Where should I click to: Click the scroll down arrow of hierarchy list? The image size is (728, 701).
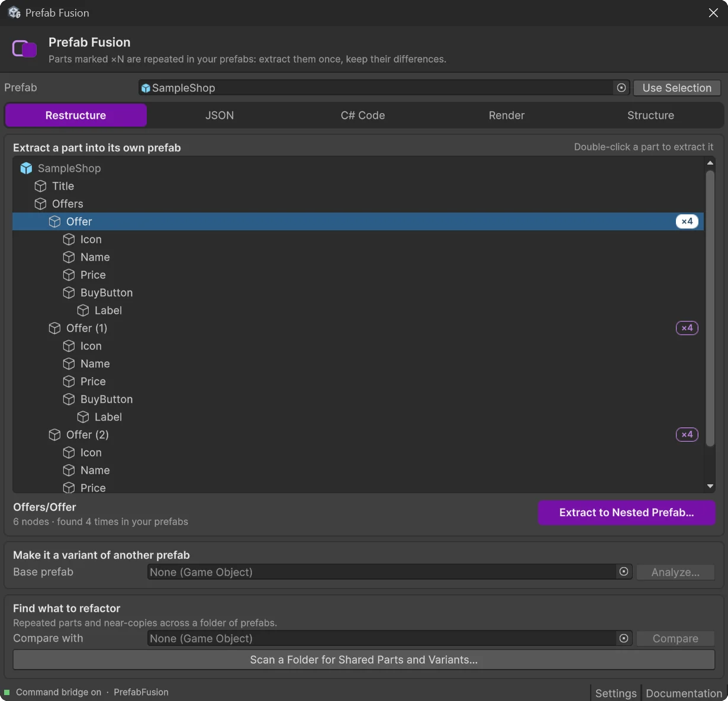[710, 487]
